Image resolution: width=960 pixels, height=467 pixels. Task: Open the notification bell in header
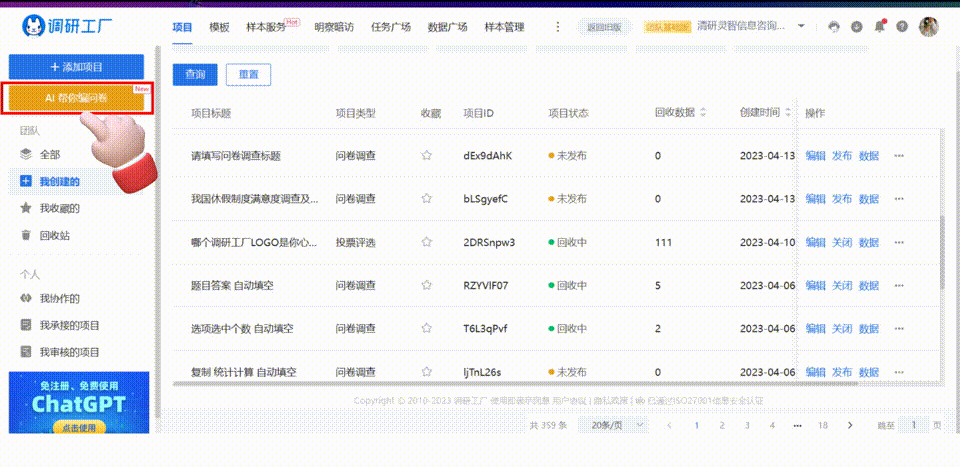click(x=880, y=27)
